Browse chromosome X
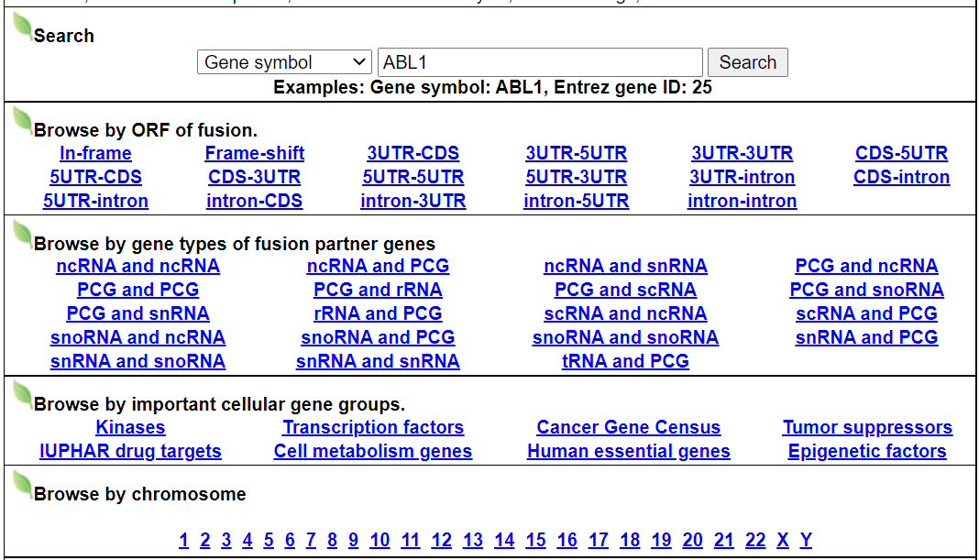Screen dimensions: 979x560 [783, 540]
